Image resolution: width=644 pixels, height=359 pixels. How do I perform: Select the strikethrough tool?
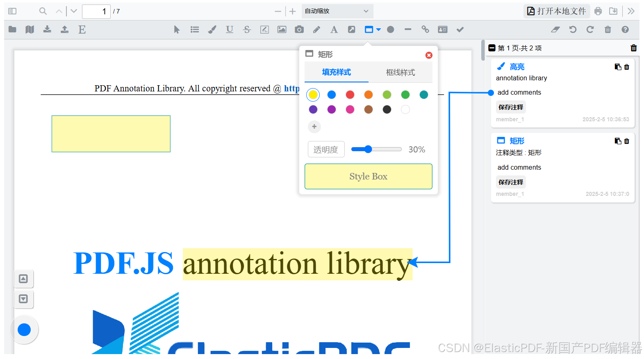247,30
